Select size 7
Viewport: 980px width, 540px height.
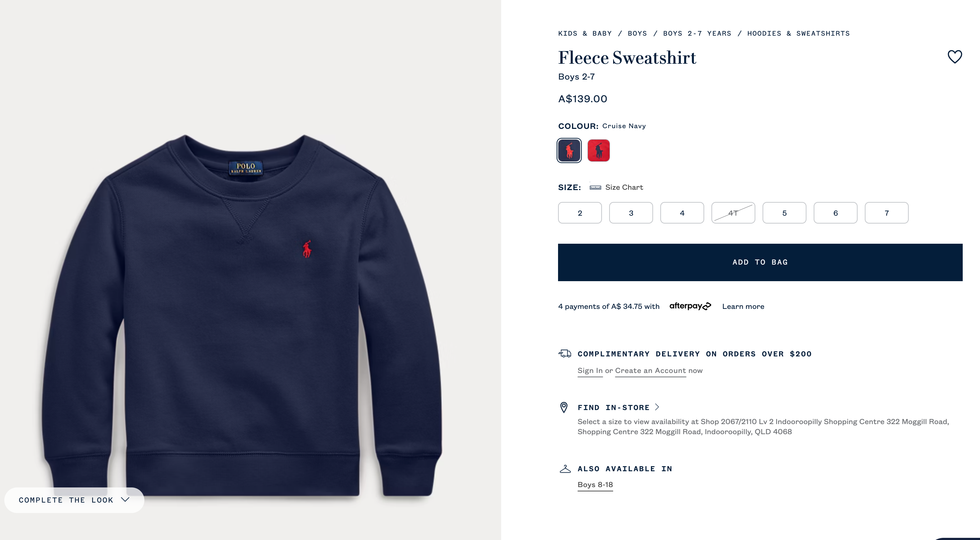point(886,213)
